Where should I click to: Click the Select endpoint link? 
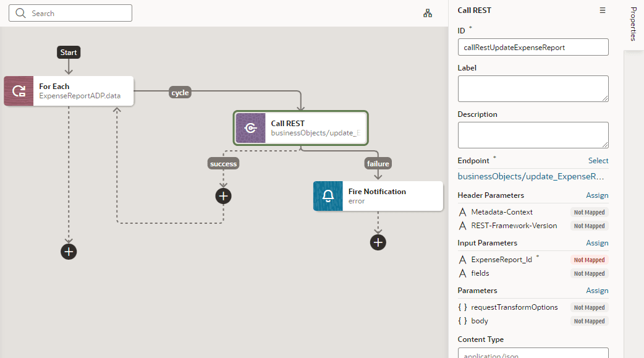tap(598, 161)
